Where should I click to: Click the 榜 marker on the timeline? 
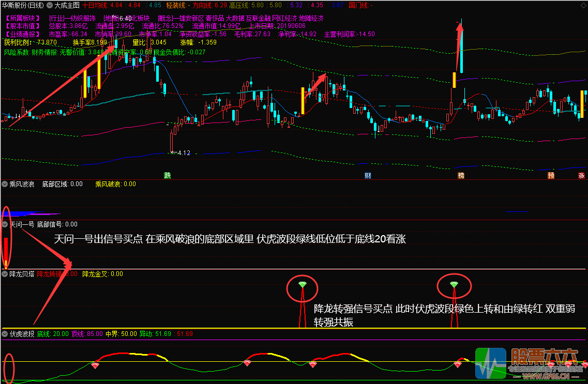click(x=461, y=175)
